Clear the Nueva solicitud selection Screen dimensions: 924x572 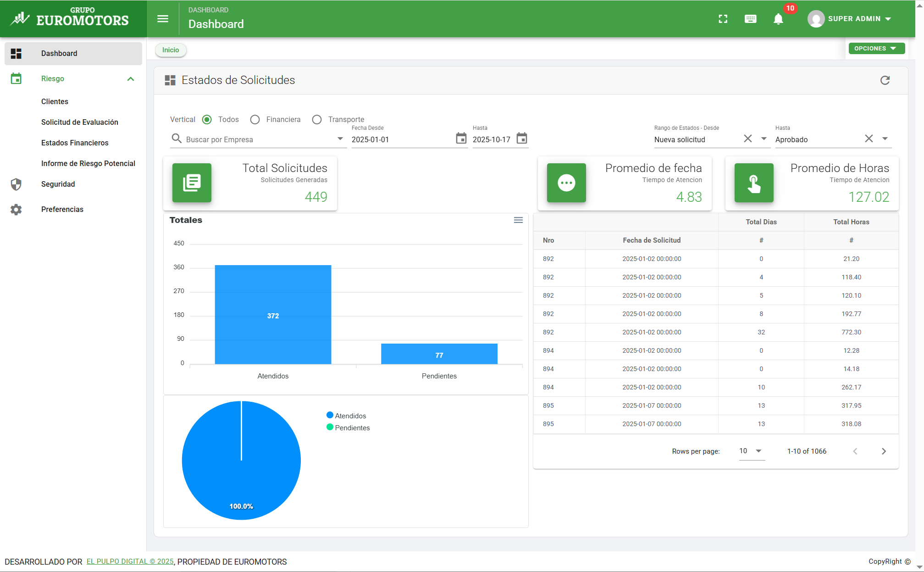pos(748,139)
